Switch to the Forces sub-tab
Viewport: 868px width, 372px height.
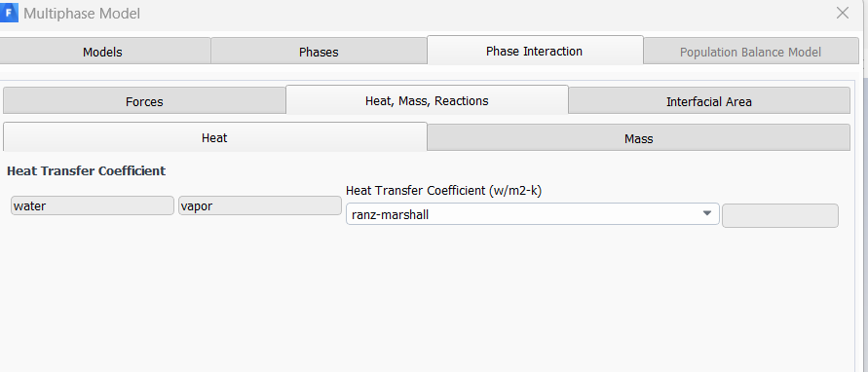click(144, 101)
